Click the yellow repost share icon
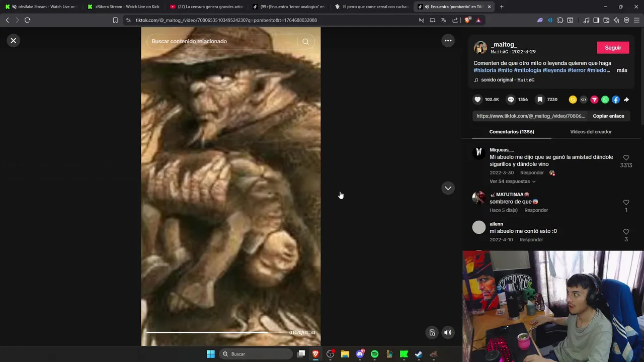Screen dimensions: 644x362 (573, 100)
